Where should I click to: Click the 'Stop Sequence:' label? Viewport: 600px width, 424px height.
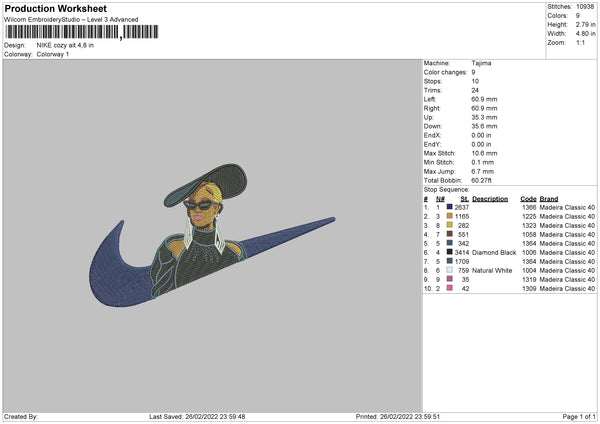(446, 190)
